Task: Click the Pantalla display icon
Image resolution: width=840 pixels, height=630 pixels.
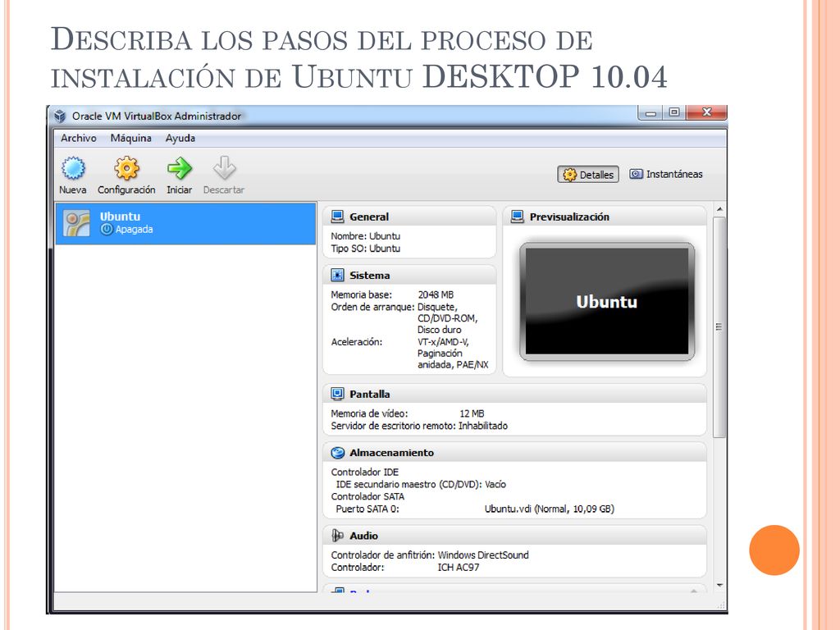Action: click(x=337, y=394)
